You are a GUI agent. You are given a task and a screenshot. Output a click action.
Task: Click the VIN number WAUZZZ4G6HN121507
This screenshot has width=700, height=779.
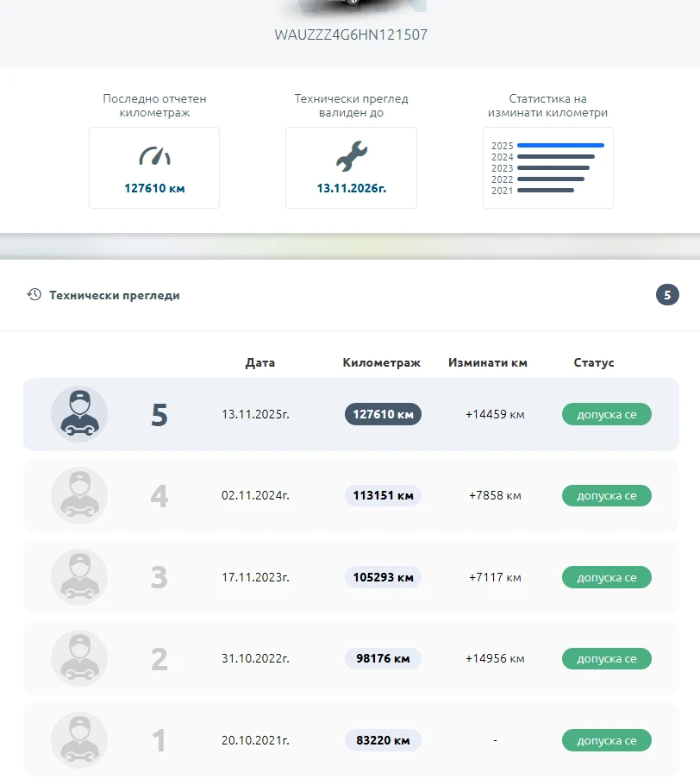click(351, 35)
